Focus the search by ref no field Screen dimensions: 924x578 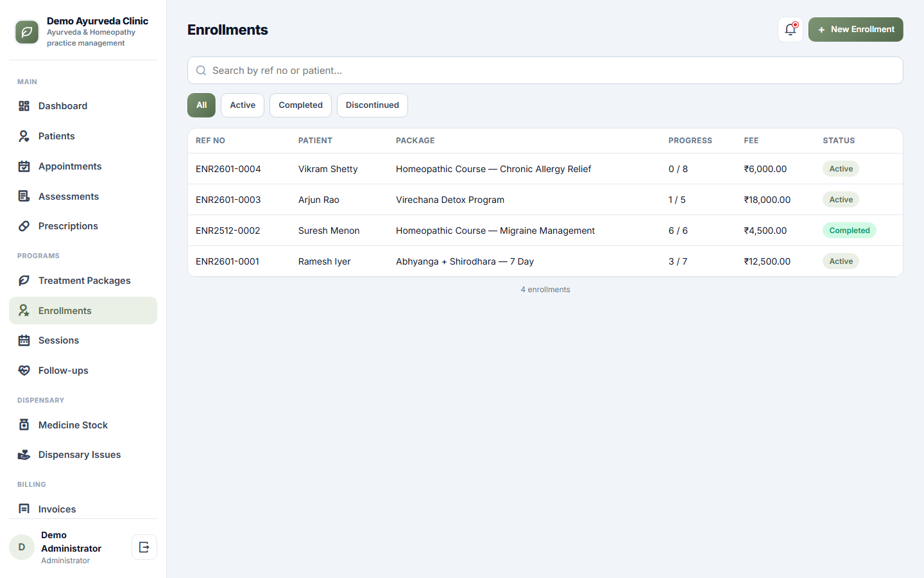click(545, 71)
